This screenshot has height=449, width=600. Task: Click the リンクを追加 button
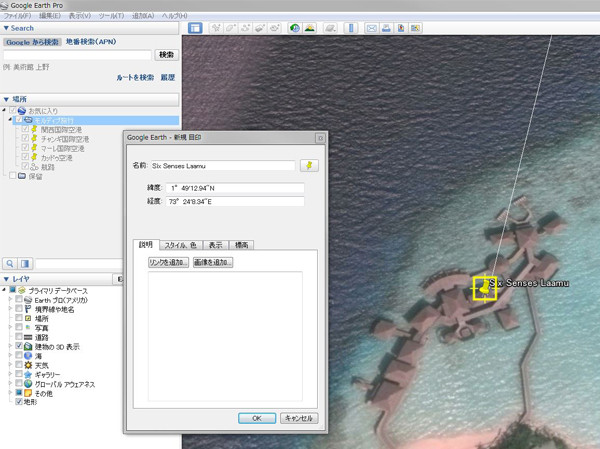tap(168, 262)
